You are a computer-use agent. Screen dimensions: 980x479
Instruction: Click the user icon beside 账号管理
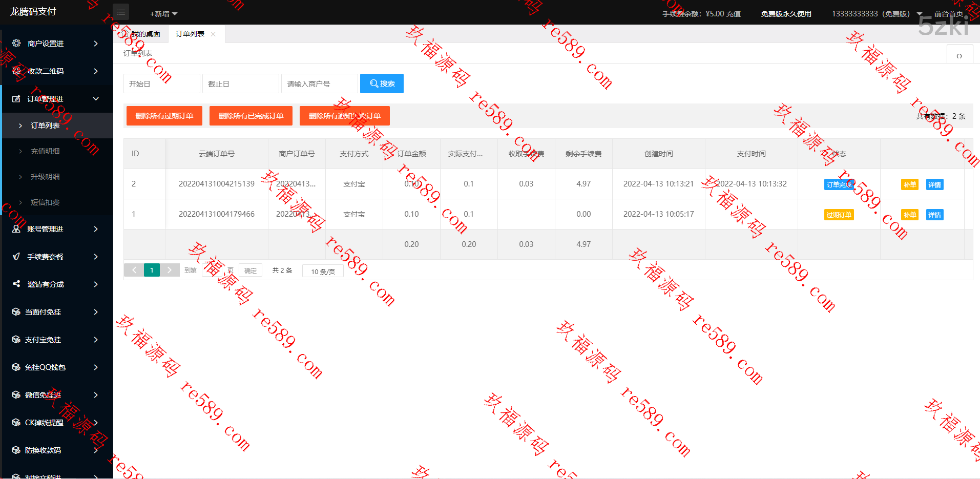point(16,229)
